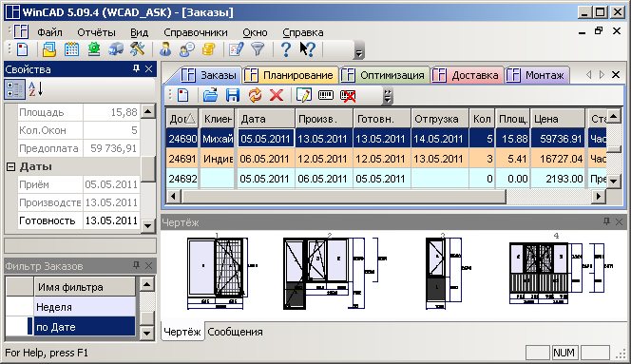Switch to the Планирование tab
This screenshot has width=631, height=364.
[x=291, y=75]
